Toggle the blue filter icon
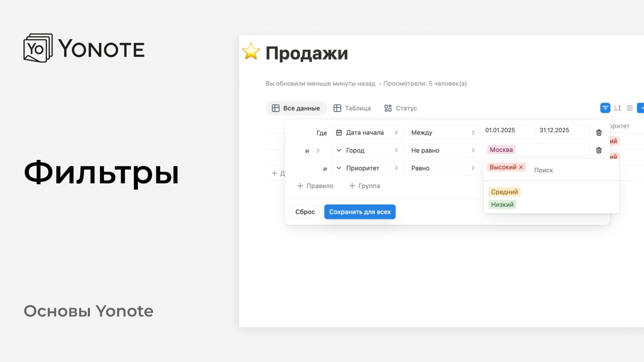 click(x=605, y=108)
